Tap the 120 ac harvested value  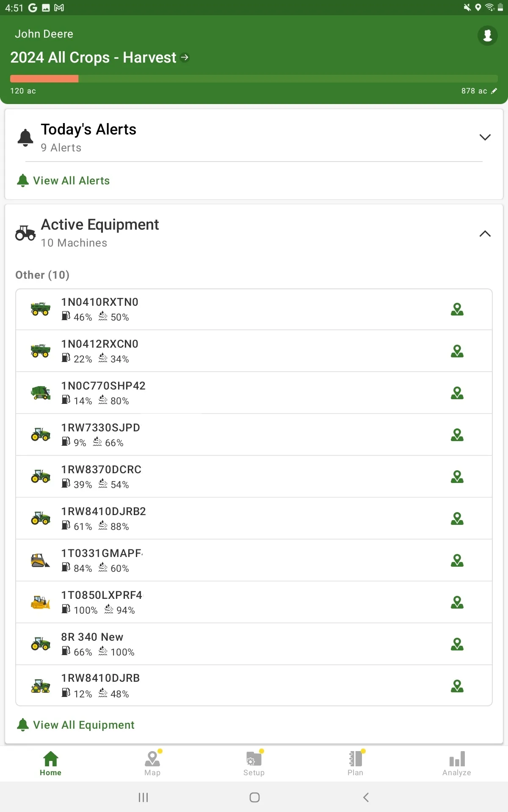(x=23, y=91)
